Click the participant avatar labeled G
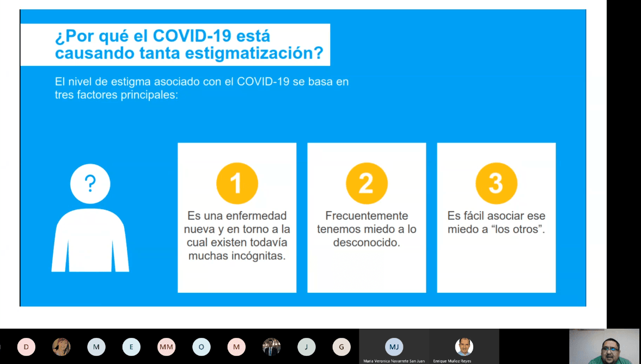The width and height of the screenshot is (641, 364). point(341,347)
